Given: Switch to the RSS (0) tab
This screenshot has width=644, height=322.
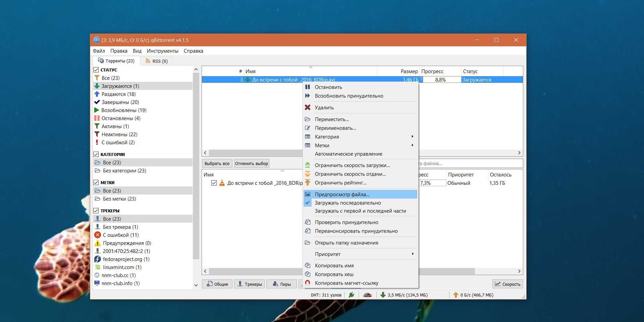Looking at the screenshot, I should [x=156, y=61].
